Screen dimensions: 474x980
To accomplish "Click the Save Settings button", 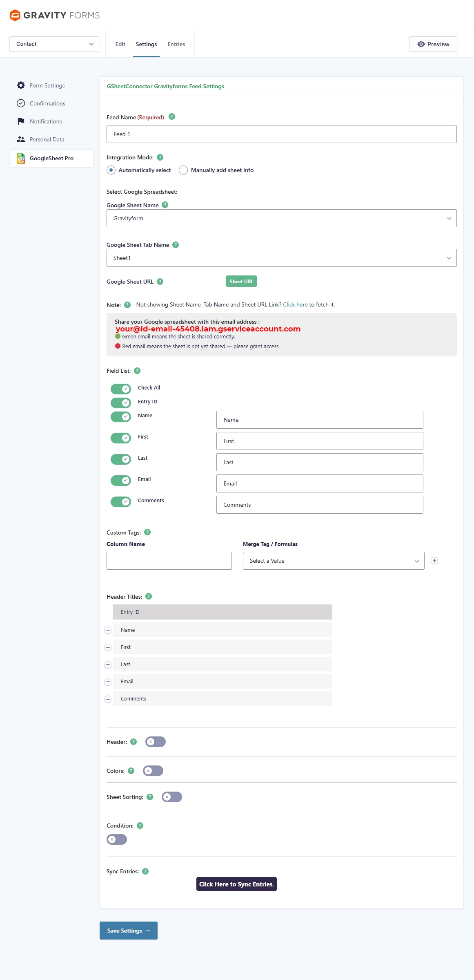I will coord(129,931).
